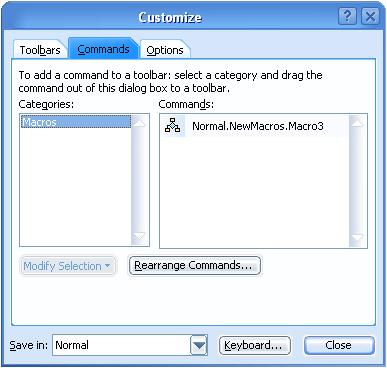Expand the Save in dropdown arrow
This screenshot has width=387, height=368.
199,345
